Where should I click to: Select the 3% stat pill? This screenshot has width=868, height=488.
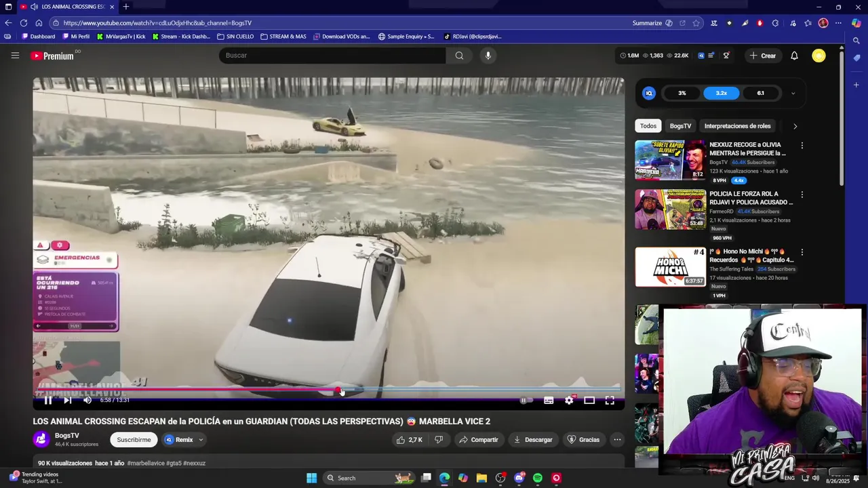point(682,93)
